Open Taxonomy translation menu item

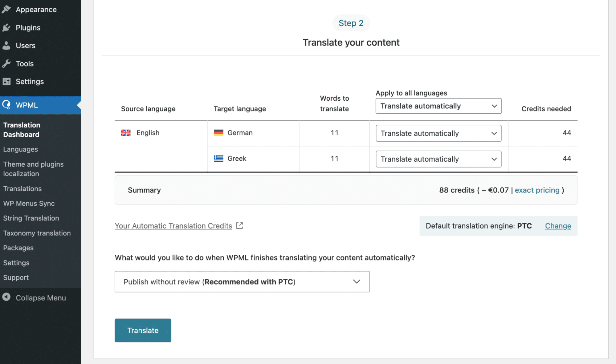point(37,233)
